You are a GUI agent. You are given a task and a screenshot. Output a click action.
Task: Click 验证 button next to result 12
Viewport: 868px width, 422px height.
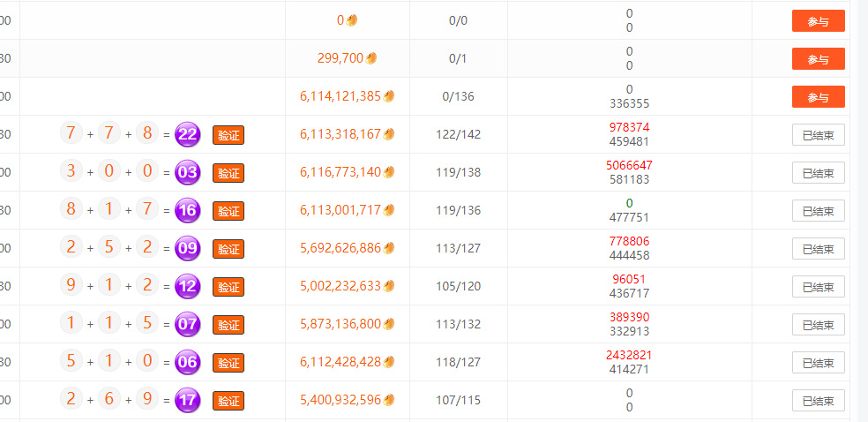[x=228, y=287]
